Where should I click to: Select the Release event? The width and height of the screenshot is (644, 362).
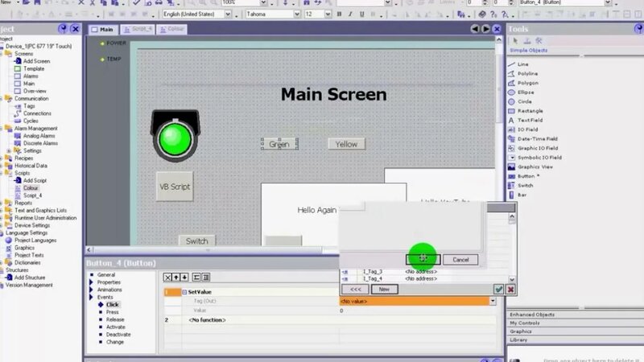coord(115,319)
